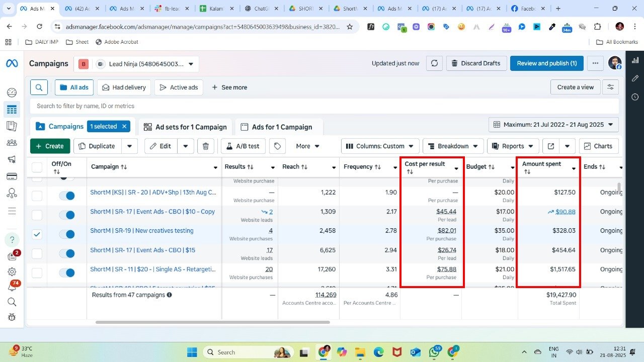Check the SR-17 Event Ads CBO $15 checkbox
Viewport: 644px width, 362px height.
pos(37,253)
